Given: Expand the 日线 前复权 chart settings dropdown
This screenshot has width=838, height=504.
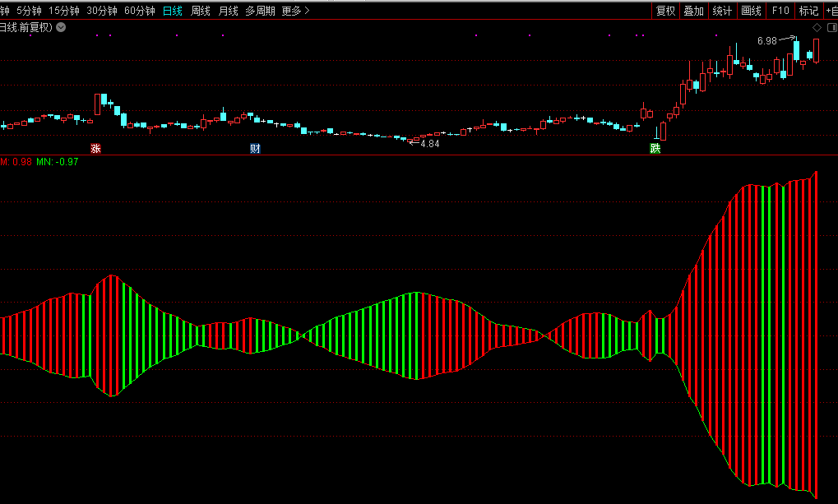Looking at the screenshot, I should coord(62,27).
